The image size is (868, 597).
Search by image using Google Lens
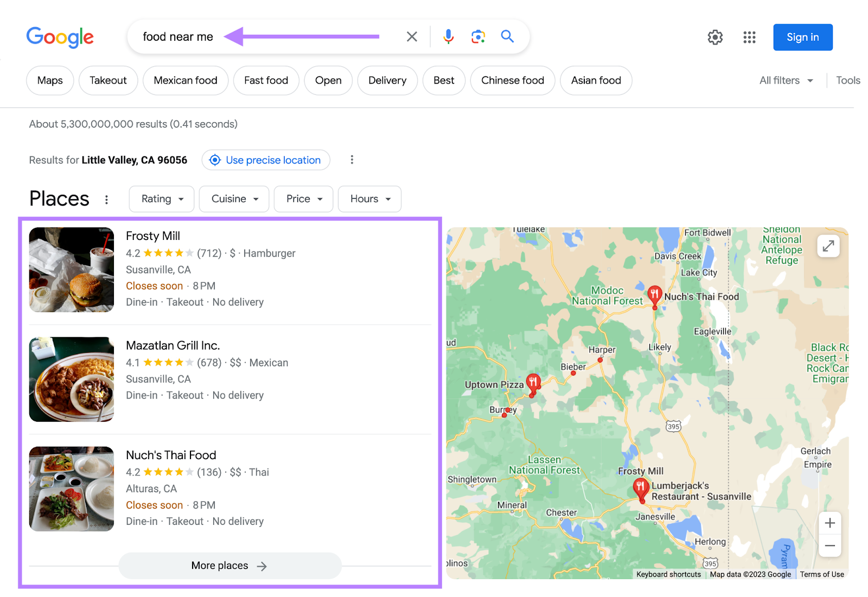(478, 36)
